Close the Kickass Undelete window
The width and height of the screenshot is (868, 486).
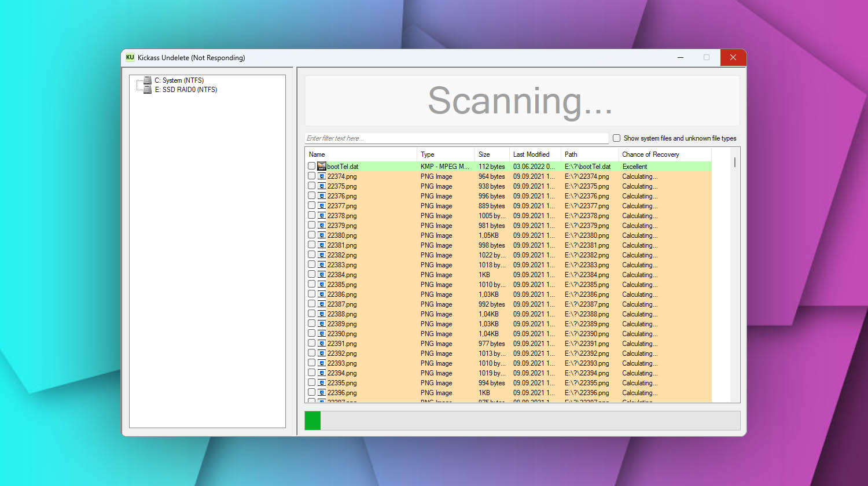pos(733,57)
